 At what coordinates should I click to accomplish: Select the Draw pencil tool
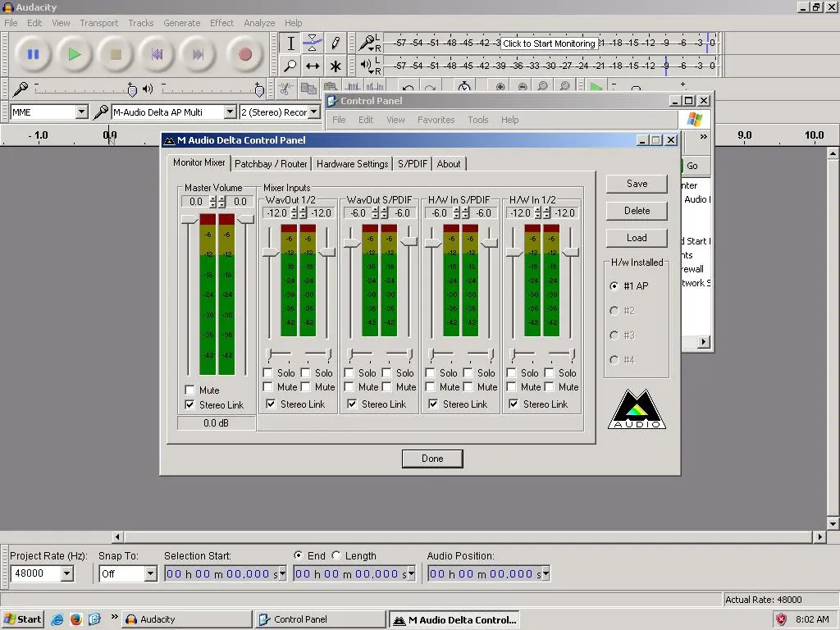pos(335,43)
